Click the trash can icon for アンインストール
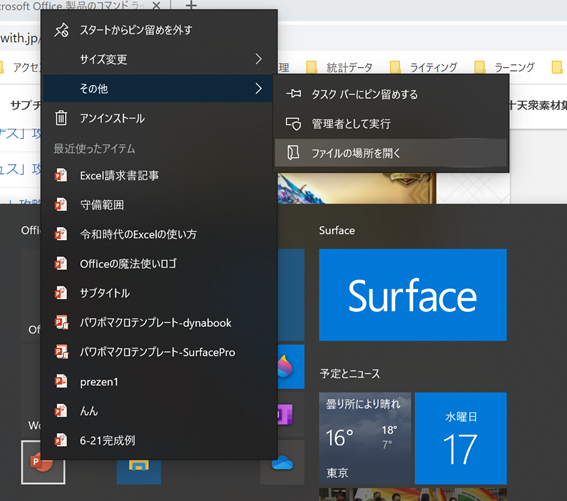 (x=61, y=118)
